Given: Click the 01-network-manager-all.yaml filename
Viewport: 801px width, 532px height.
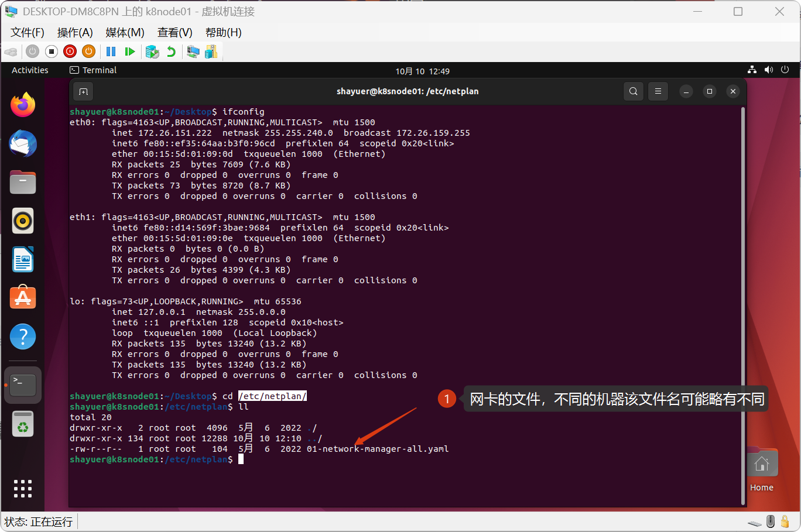Looking at the screenshot, I should [x=378, y=449].
